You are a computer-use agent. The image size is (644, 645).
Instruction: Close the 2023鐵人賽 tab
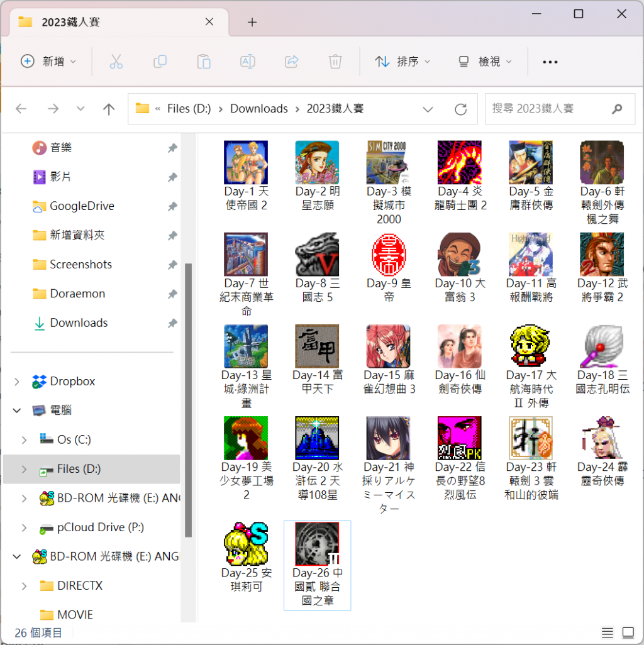[209, 22]
